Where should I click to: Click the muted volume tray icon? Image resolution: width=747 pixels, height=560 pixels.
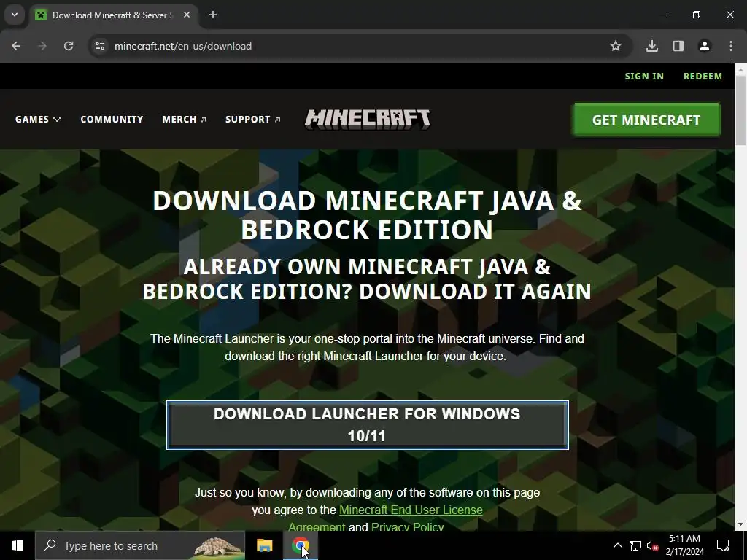point(652,545)
